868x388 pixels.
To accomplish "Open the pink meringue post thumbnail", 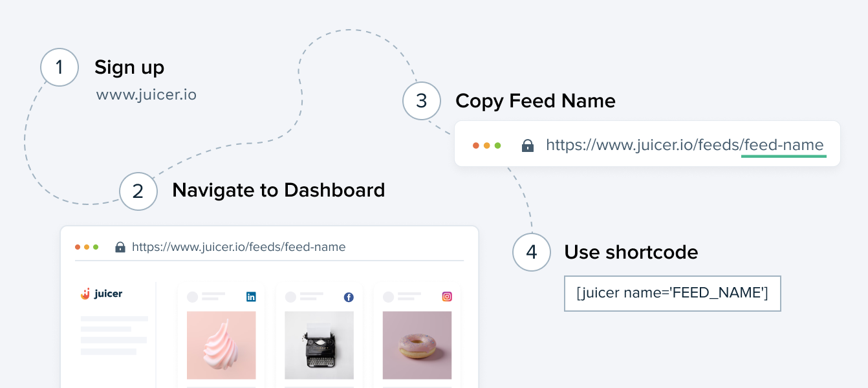I will [x=221, y=345].
